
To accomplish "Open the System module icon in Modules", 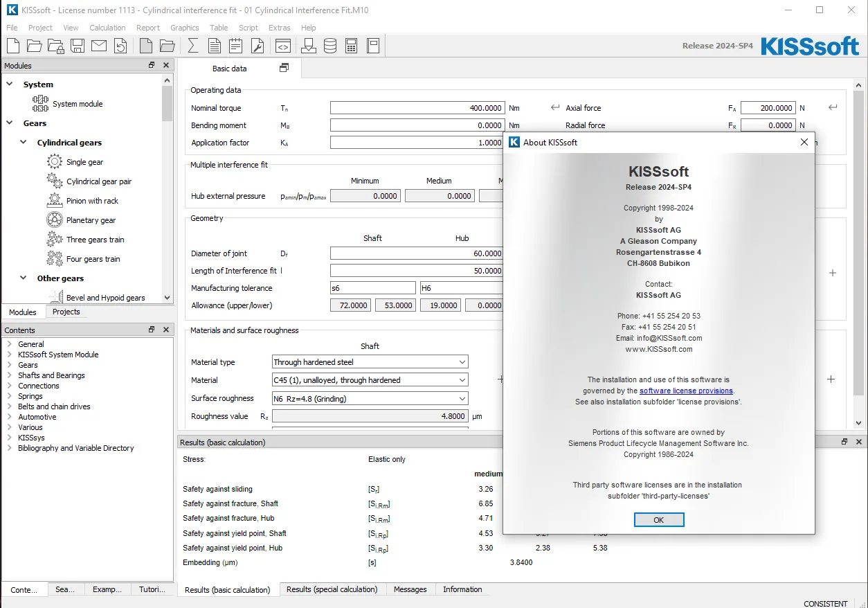I will [40, 104].
